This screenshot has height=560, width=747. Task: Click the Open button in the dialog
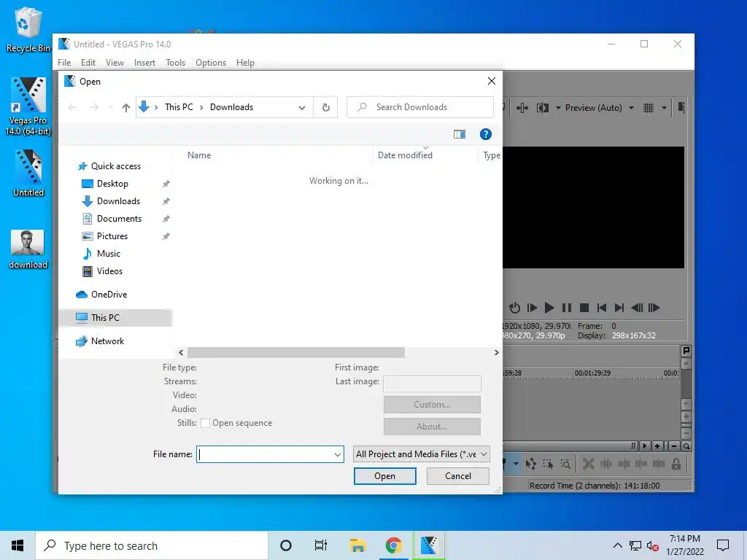tap(384, 476)
